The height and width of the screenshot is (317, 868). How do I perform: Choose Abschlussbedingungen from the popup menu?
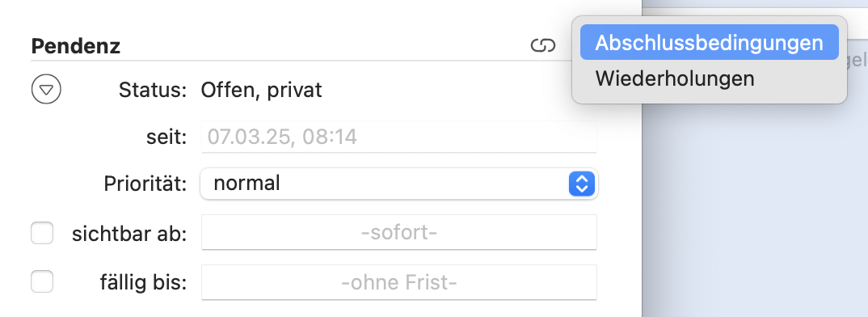click(709, 43)
